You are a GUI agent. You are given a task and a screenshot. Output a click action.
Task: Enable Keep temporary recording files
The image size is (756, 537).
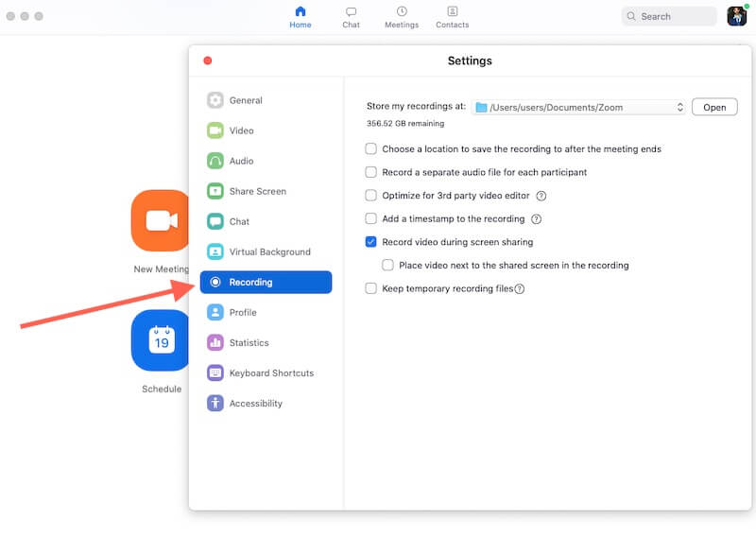(370, 288)
